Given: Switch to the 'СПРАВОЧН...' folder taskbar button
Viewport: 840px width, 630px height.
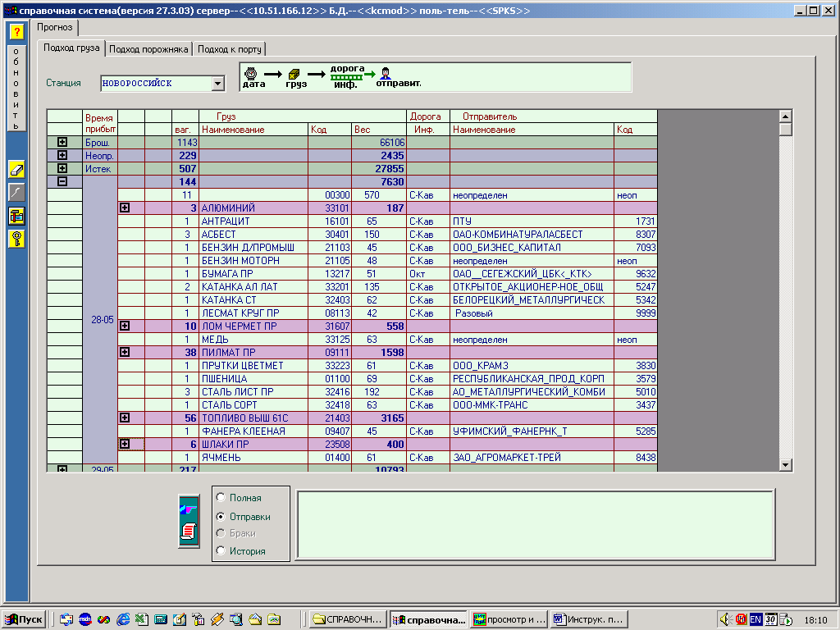Looking at the screenshot, I should 348,619.
